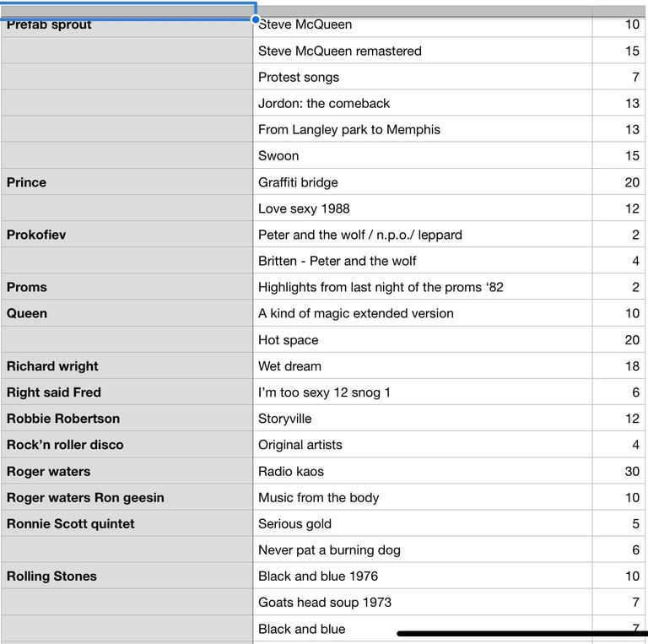Select the Swoon album cell
This screenshot has height=644, width=648.
click(x=423, y=155)
